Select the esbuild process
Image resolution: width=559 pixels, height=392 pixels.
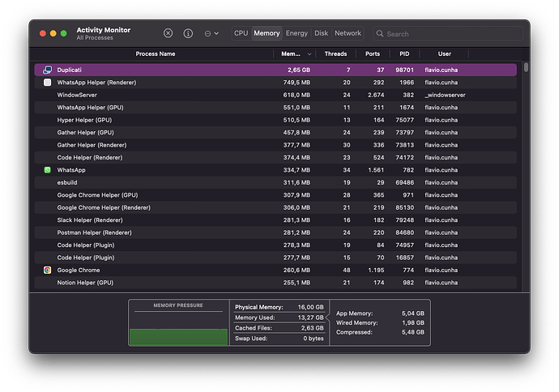pos(275,182)
